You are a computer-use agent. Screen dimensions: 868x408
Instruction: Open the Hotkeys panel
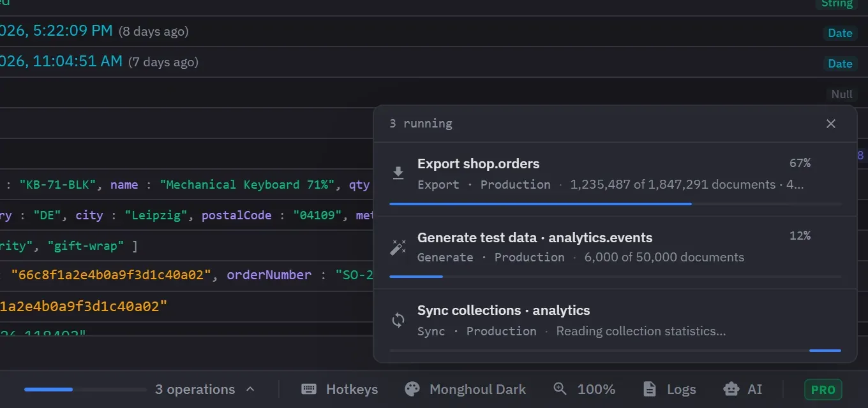pyautogui.click(x=340, y=389)
